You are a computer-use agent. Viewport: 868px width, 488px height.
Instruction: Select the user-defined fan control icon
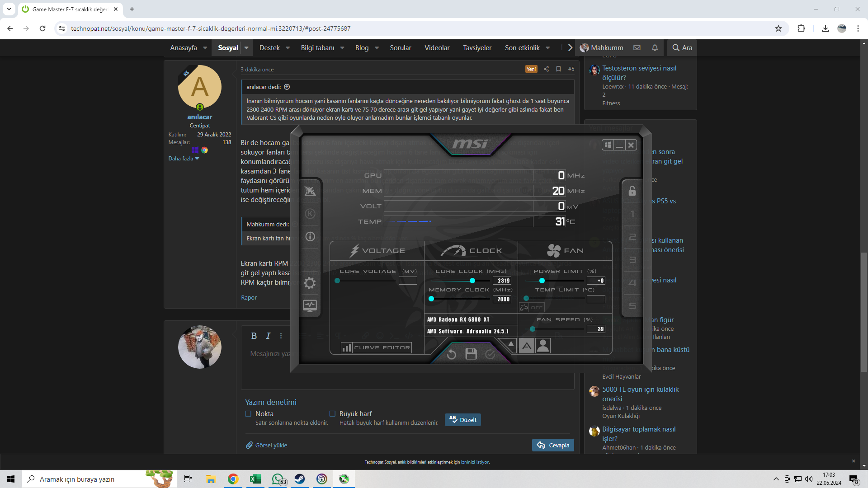(x=543, y=346)
